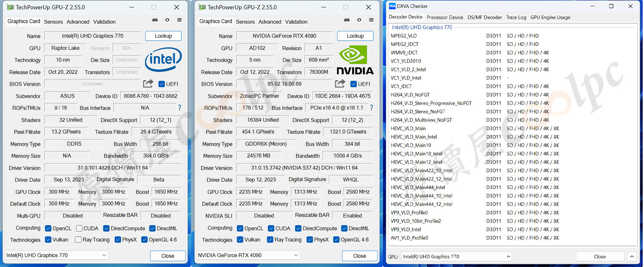
Task: Toggle Ray Tracing checkbox in NVIDIA GPU-Z window
Action: [x=270, y=239]
